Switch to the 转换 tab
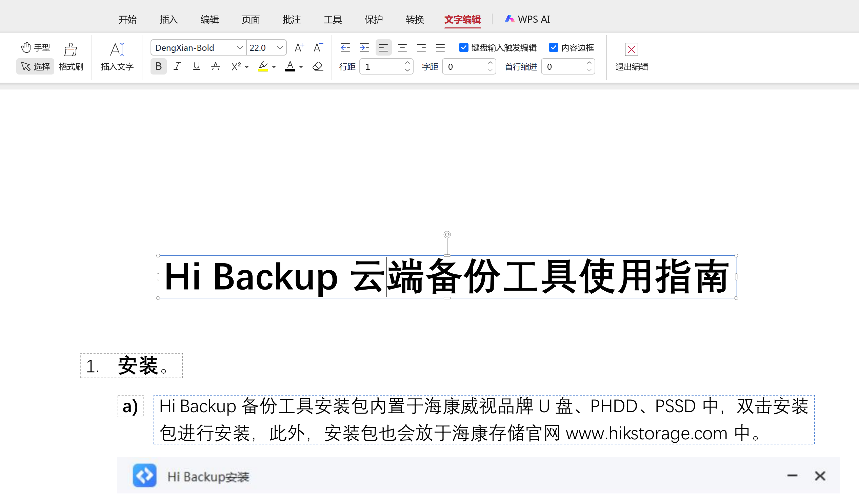This screenshot has height=504, width=859. point(415,19)
